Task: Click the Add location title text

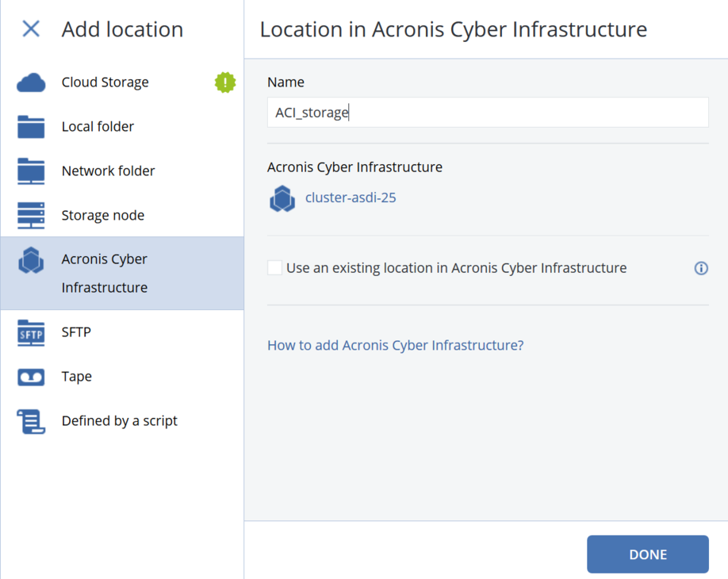Action: tap(123, 29)
